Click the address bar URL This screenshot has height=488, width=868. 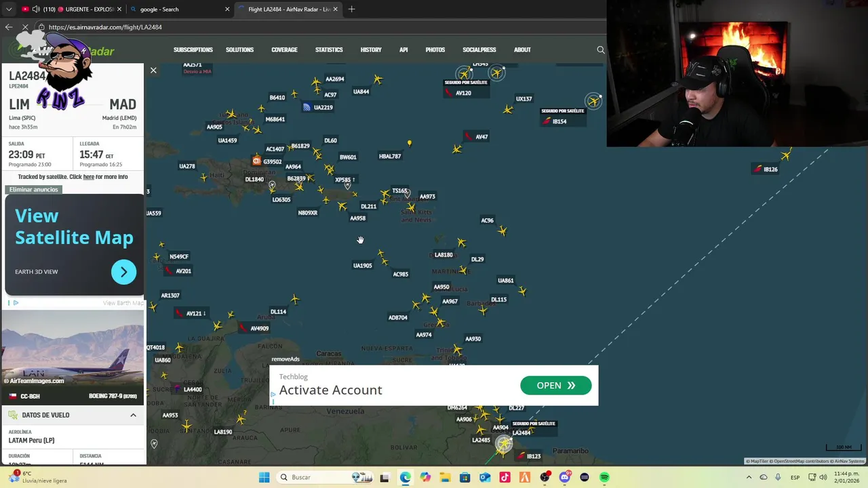[105, 27]
